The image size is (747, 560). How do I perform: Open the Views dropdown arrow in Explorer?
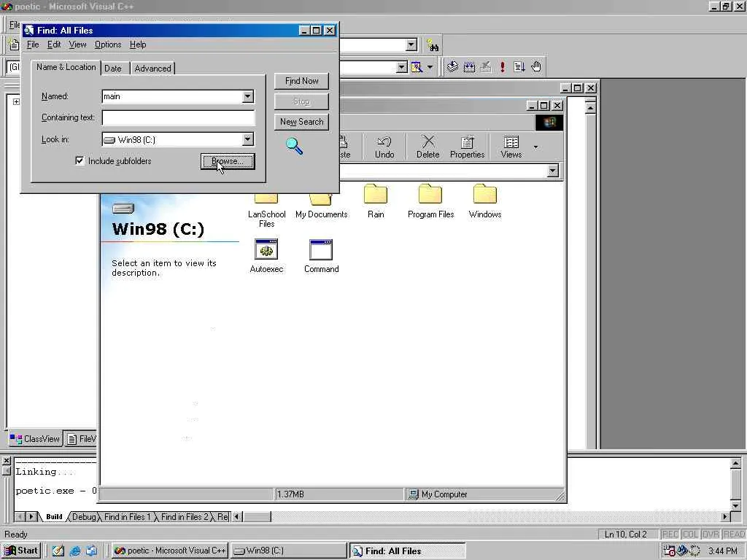[x=536, y=147]
